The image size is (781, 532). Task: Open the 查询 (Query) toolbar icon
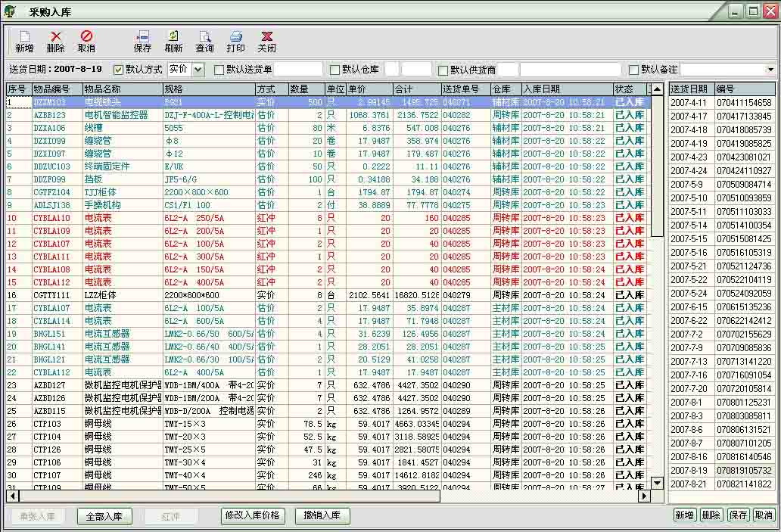(204, 36)
